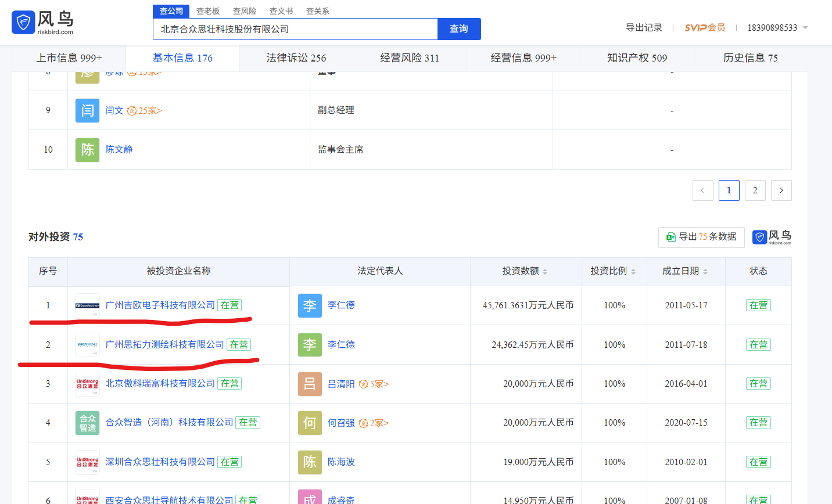The image size is (832, 504).
Task: Open 陈文静 person link
Action: click(119, 150)
